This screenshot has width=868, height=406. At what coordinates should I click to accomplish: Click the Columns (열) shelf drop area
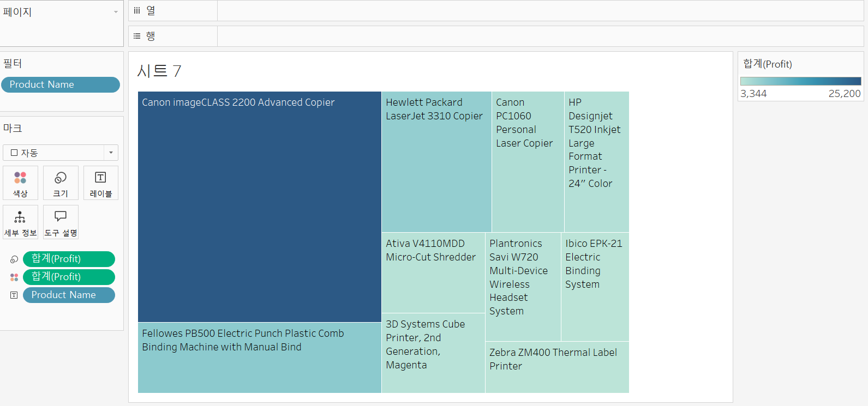coord(540,10)
